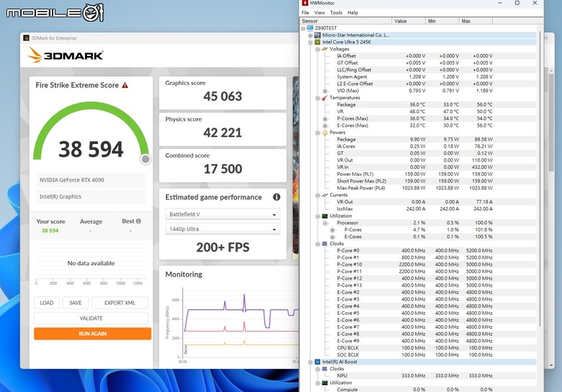562x392 pixels.
Task: Click the Sensor column header
Action: pyautogui.click(x=346, y=21)
